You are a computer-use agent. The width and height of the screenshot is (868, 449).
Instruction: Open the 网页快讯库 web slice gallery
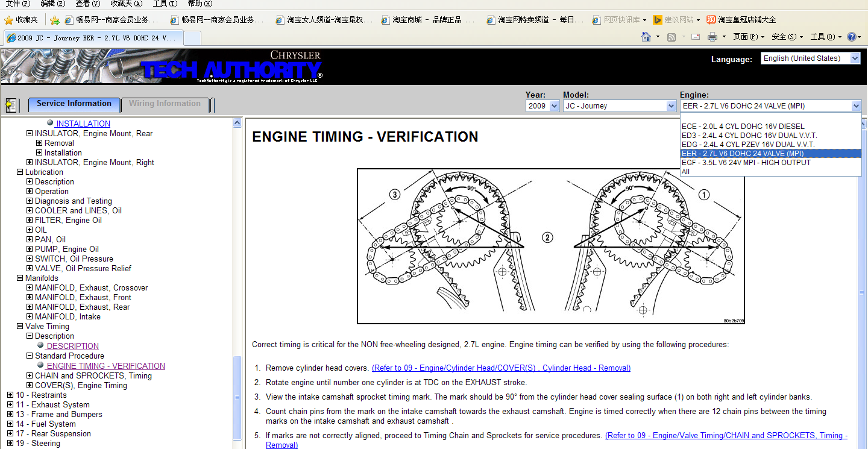pos(620,20)
